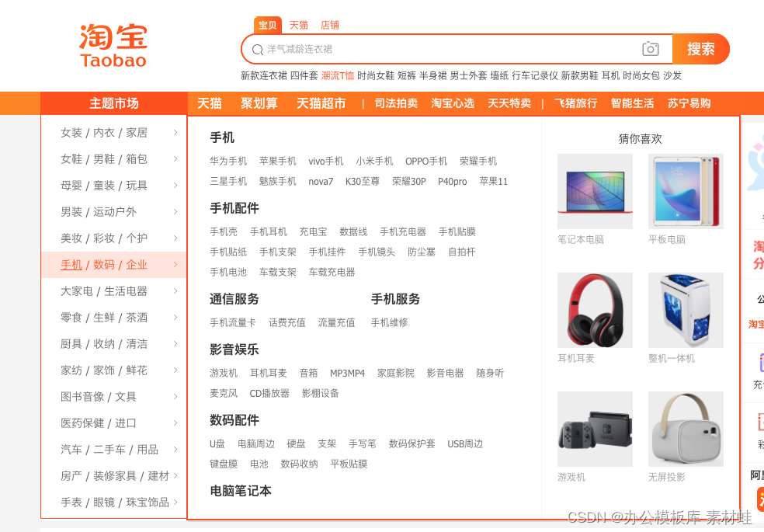Image resolution: width=764 pixels, height=532 pixels.
Task: Open 淘宝心选 in the nav bar
Action: pyautogui.click(x=453, y=103)
